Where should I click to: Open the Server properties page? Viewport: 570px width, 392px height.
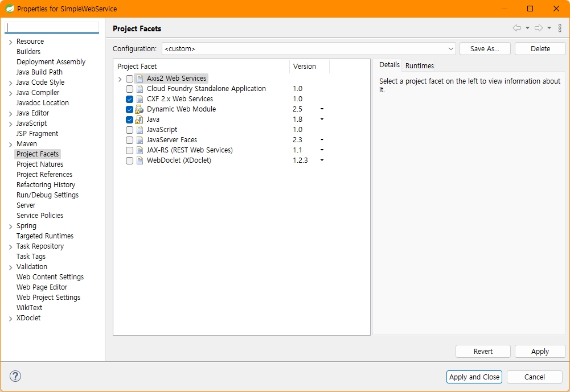coord(26,205)
